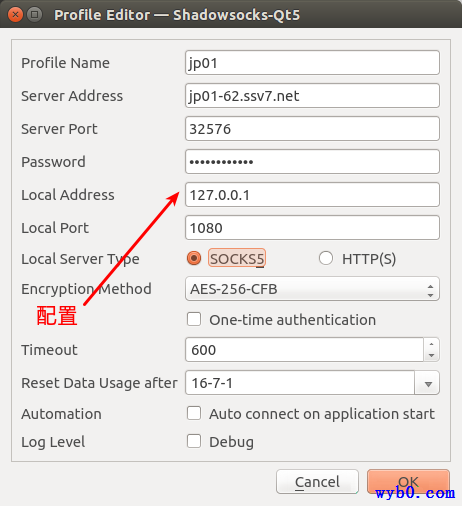This screenshot has width=462, height=506.
Task: Click the Profile Name label
Action: click(x=65, y=63)
